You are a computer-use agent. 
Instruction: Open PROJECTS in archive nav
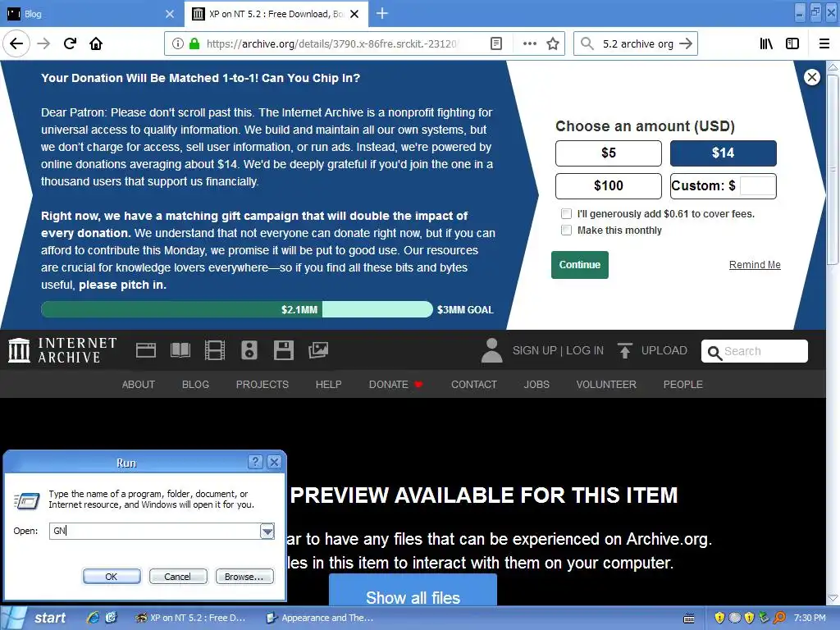pyautogui.click(x=262, y=385)
